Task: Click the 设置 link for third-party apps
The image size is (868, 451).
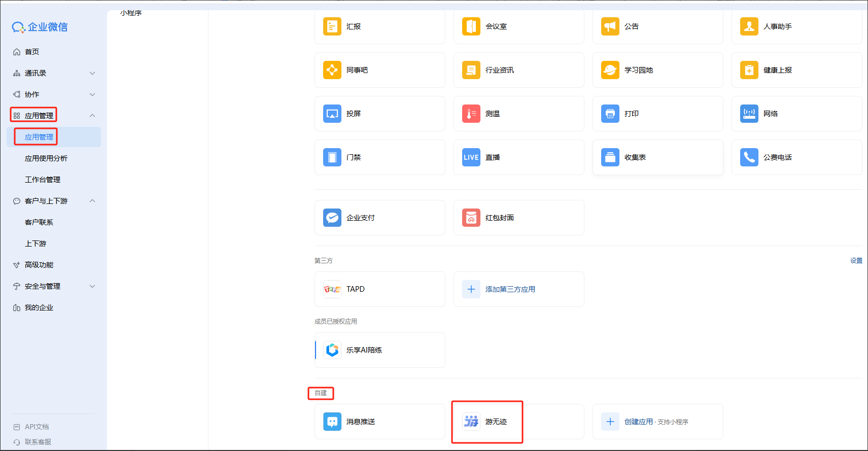Action: (856, 261)
